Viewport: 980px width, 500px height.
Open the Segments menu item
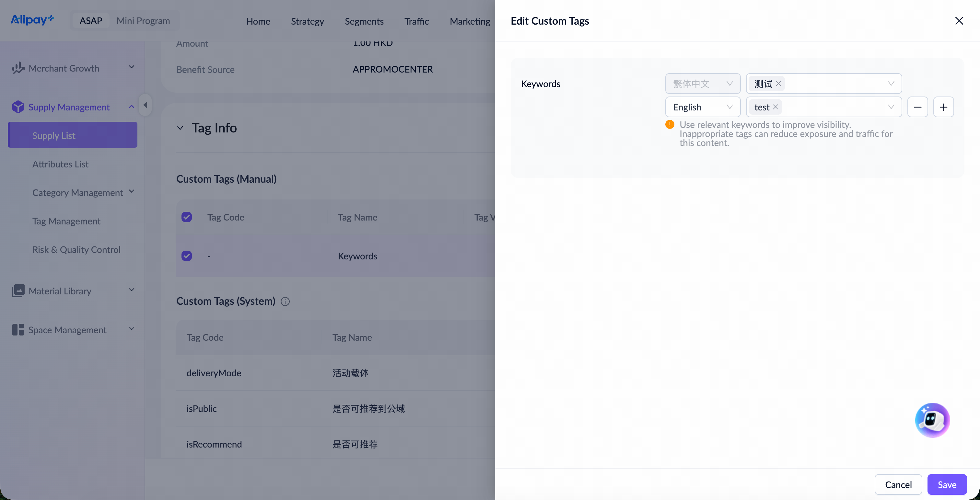[364, 21]
